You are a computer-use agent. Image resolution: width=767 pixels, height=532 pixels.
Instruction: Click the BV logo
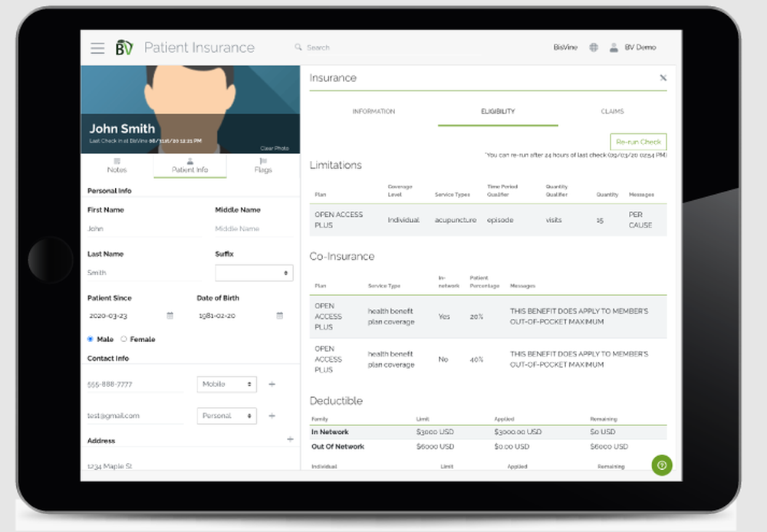pos(123,47)
